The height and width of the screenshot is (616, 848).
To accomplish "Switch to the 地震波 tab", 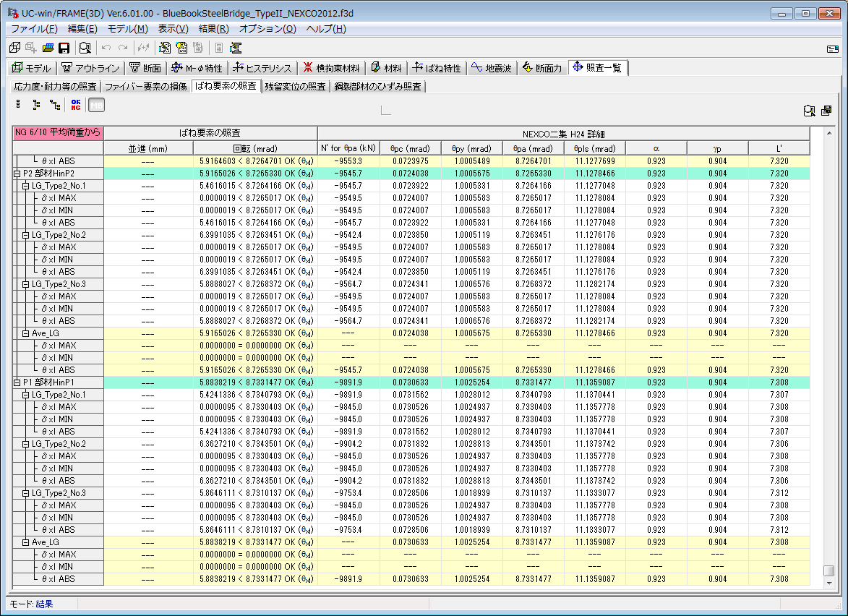I will 492,68.
